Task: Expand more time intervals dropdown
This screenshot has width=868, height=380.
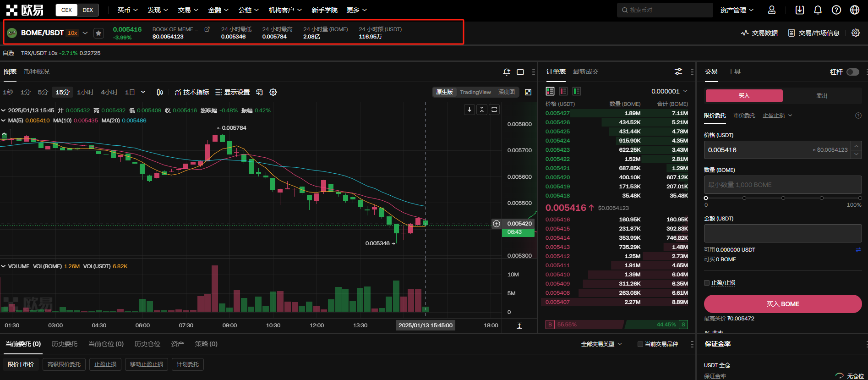Action: (x=143, y=92)
